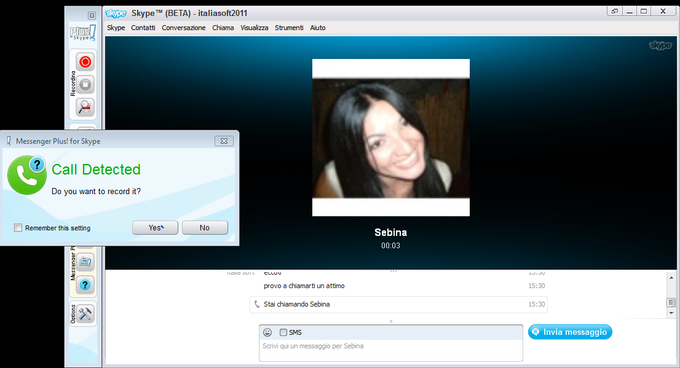
Task: Click the Do you want to record it text
Action: [96, 191]
